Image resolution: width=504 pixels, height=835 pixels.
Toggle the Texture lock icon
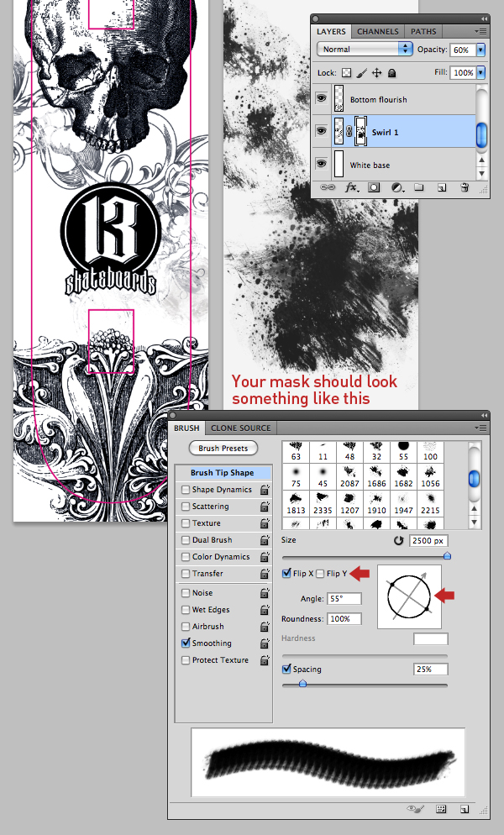click(x=265, y=523)
